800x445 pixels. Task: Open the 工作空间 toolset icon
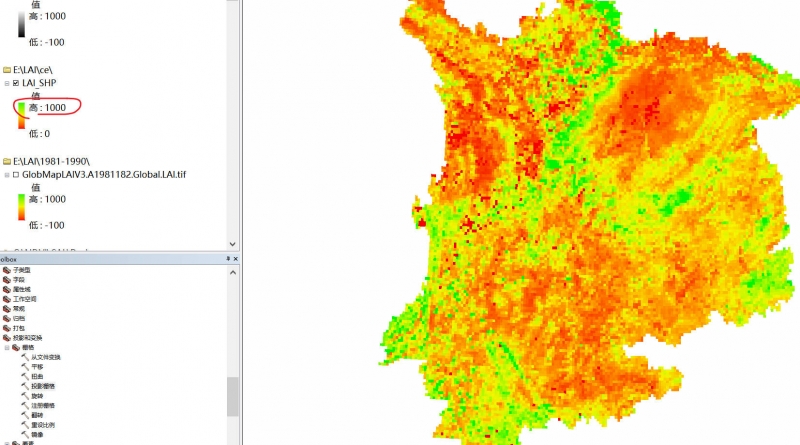[x=7, y=299]
